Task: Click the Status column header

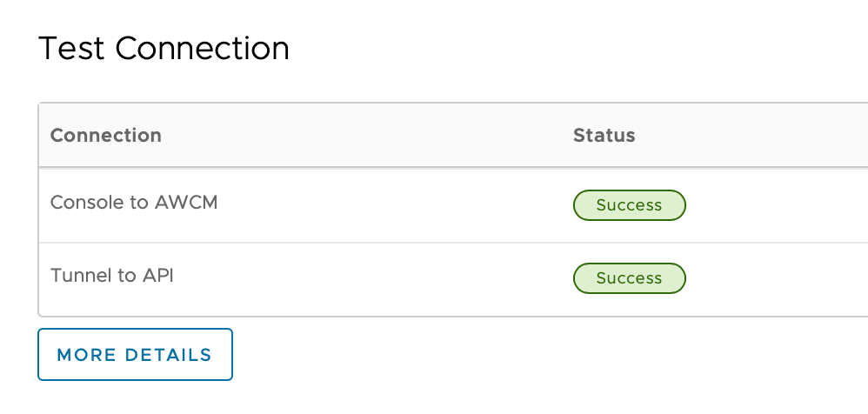Action: pyautogui.click(x=604, y=136)
